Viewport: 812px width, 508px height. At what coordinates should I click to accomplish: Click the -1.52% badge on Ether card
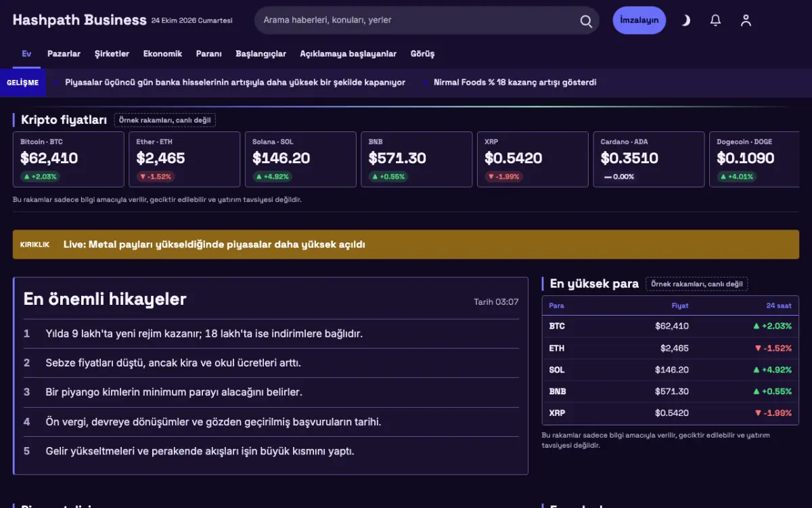[x=156, y=177]
